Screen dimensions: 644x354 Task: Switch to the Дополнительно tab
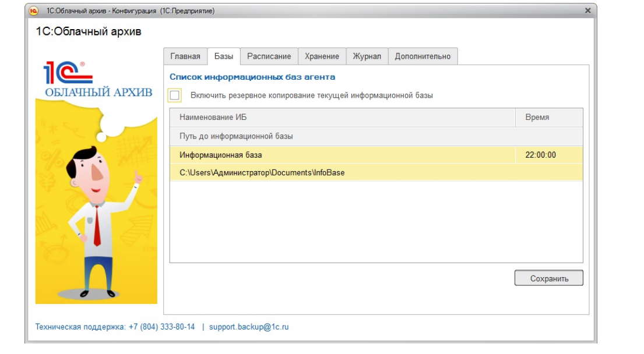(x=423, y=56)
